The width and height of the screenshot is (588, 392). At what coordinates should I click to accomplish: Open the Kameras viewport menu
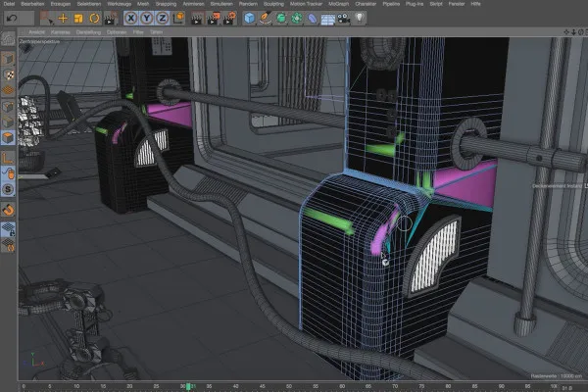point(61,30)
